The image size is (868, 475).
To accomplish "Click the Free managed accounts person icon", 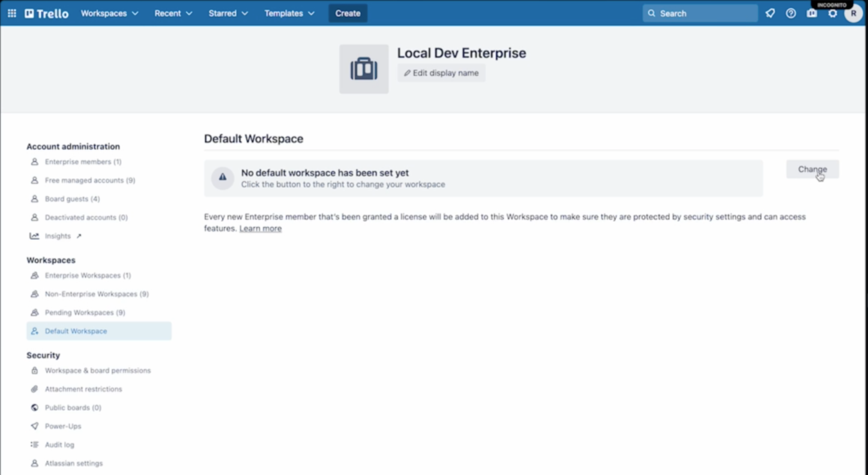I will pos(35,181).
